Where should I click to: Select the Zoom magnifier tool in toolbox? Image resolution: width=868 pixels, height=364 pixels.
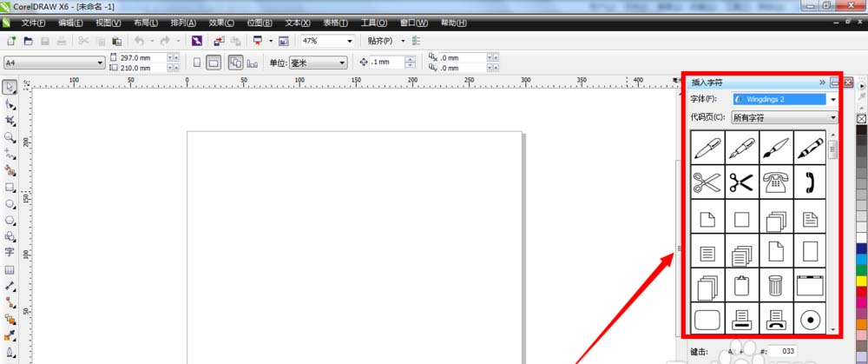point(10,137)
